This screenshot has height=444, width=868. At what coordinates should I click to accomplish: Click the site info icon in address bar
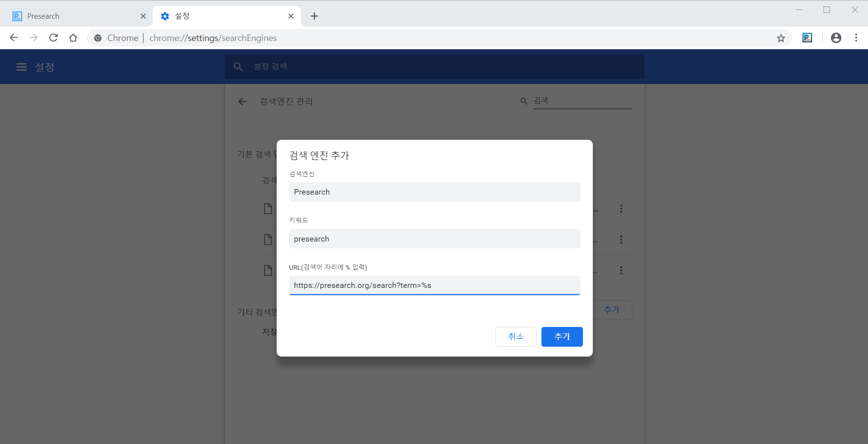click(x=98, y=38)
